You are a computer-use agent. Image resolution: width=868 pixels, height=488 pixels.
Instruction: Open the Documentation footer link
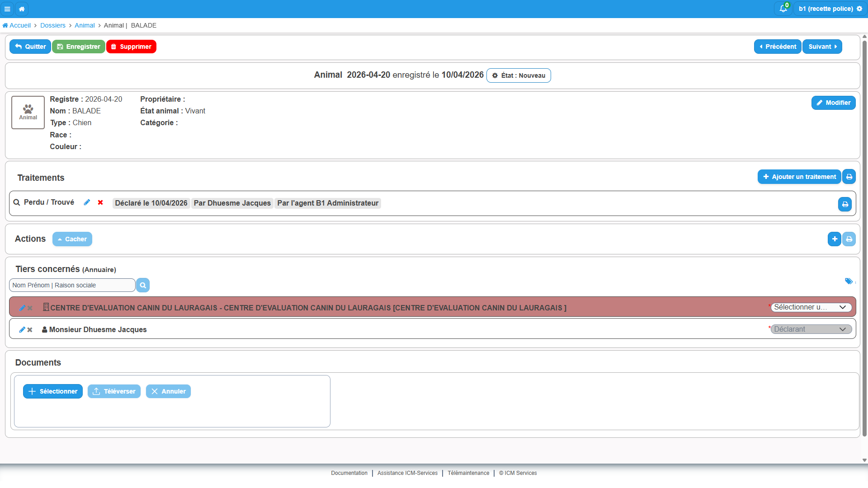point(349,473)
